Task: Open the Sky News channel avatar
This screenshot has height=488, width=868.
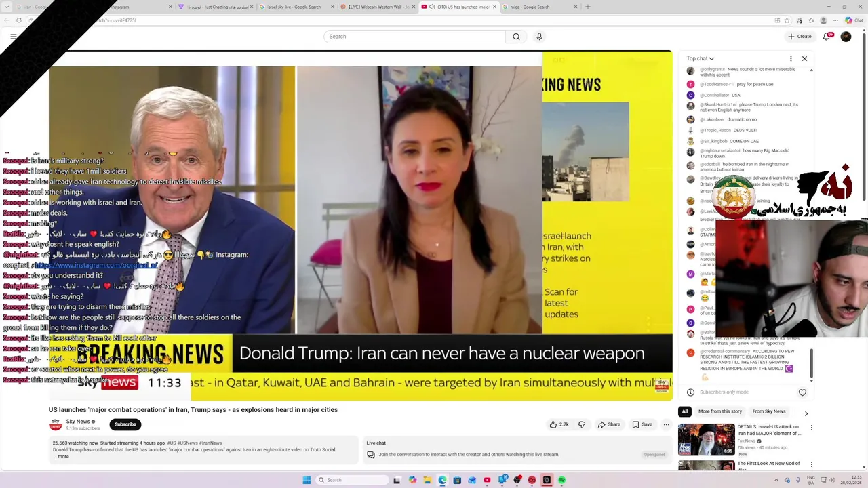Action: (55, 424)
